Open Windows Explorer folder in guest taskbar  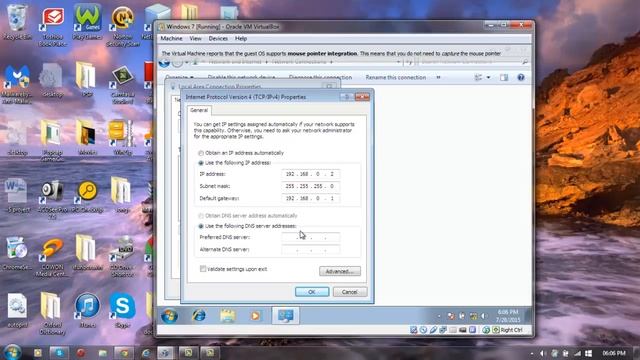[x=227, y=316]
